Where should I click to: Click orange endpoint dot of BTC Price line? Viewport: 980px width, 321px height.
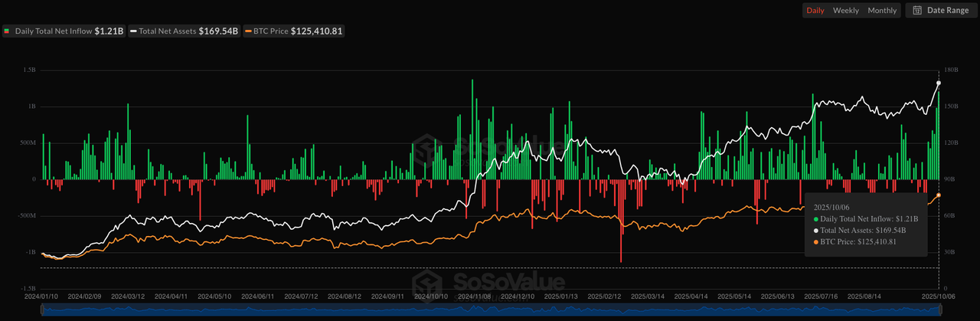(x=939, y=195)
